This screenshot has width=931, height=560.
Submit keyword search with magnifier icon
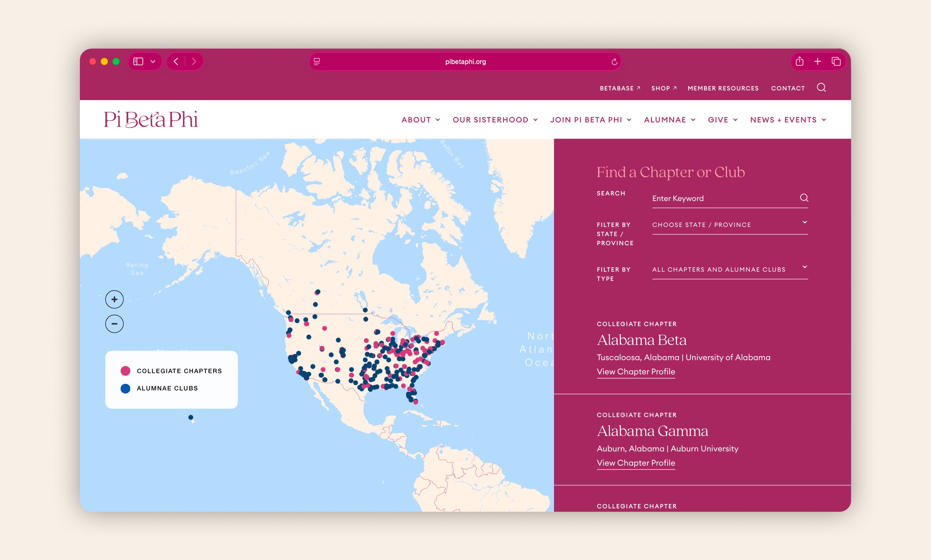[804, 198]
